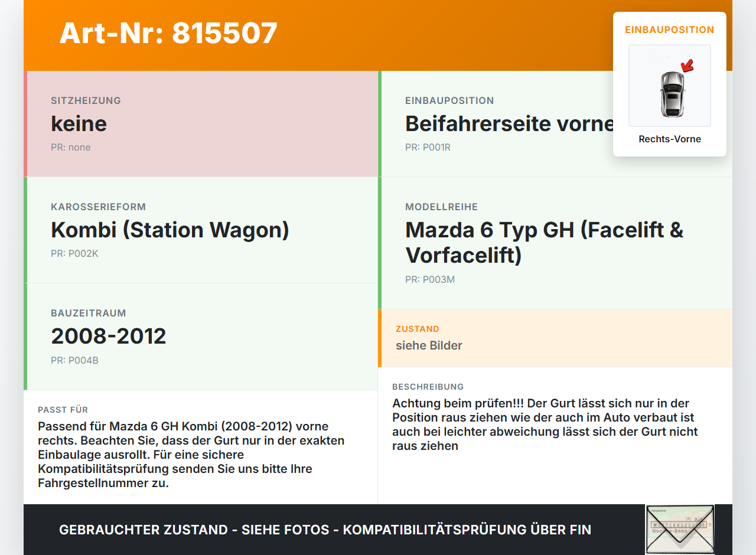The height and width of the screenshot is (555, 756).
Task: Select 'Beifahrerseite vorne' value
Action: pyautogui.click(x=510, y=123)
